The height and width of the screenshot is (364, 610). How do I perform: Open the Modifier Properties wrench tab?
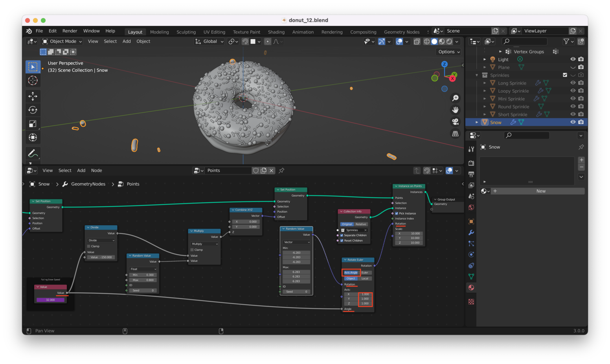[x=470, y=232]
